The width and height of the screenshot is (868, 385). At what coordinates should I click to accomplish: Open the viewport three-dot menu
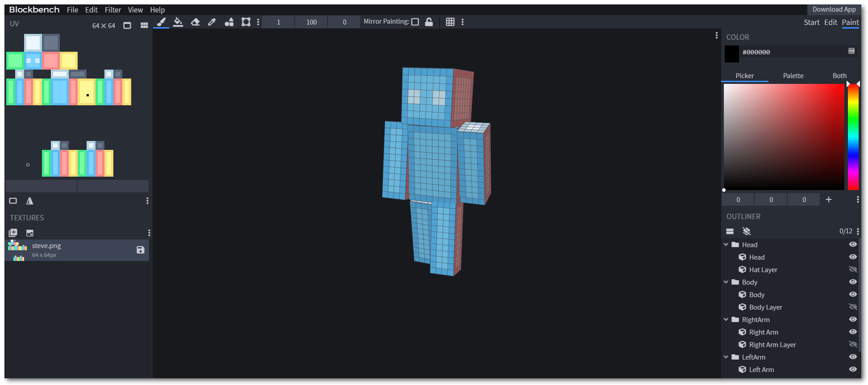click(x=717, y=35)
